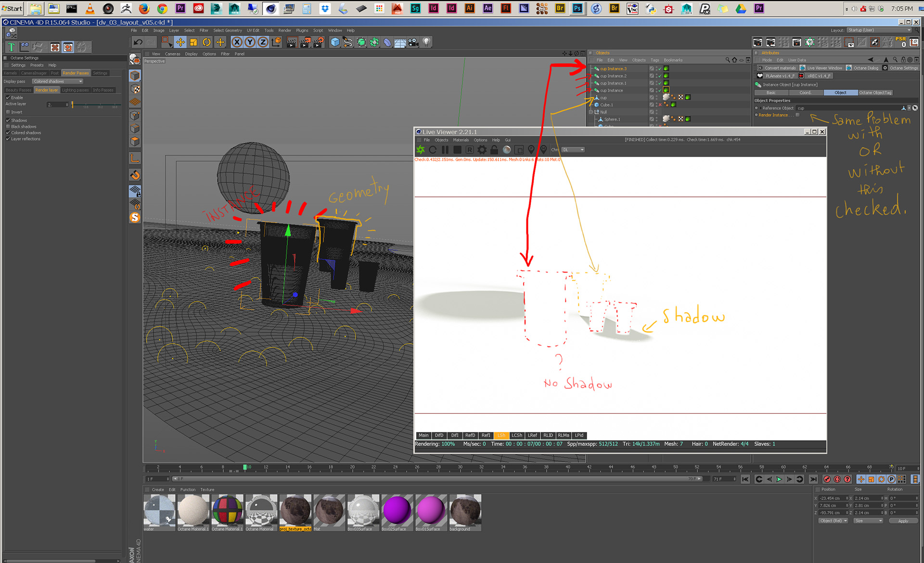
Task: Select the LCSh pass button in Live Viewer
Action: click(517, 435)
